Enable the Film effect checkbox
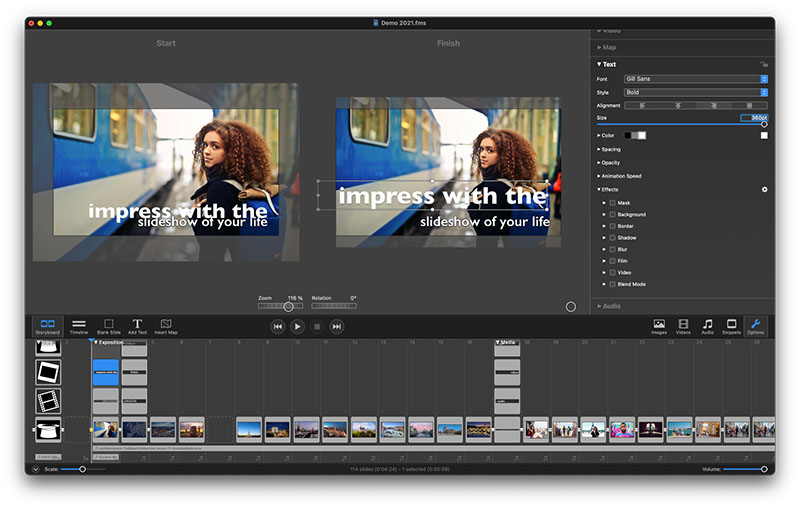The image size is (800, 508). point(612,261)
